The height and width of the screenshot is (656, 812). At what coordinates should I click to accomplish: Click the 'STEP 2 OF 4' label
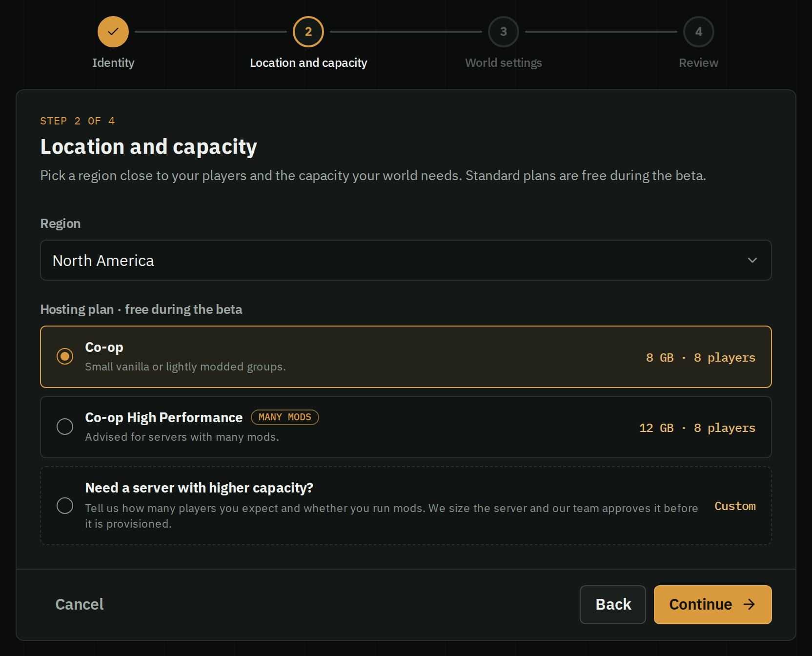click(78, 121)
